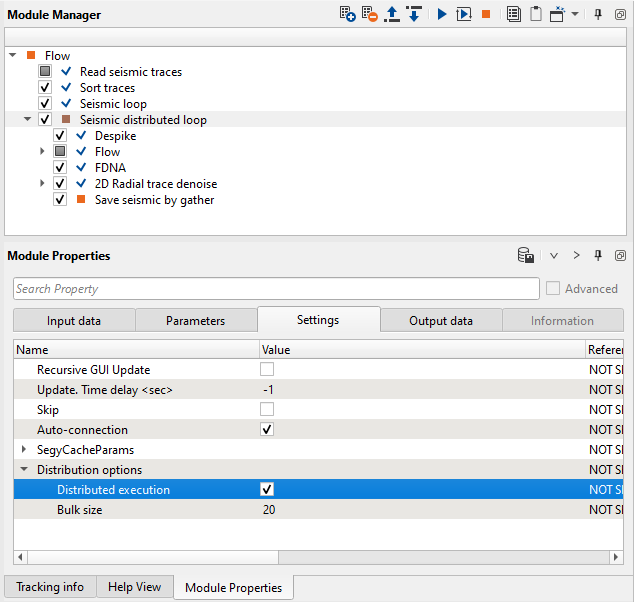Click the Search Property input field

(x=276, y=289)
